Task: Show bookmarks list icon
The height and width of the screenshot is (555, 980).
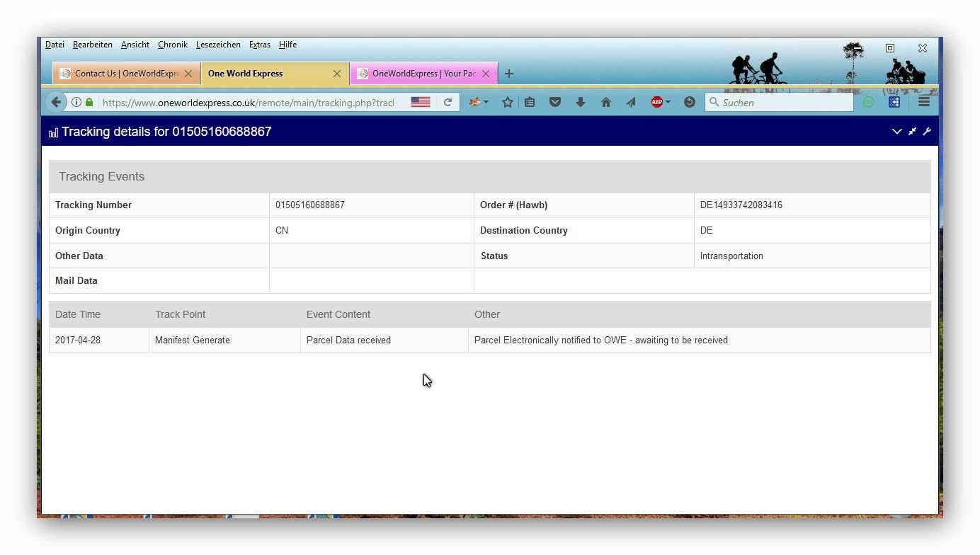Action: (x=530, y=102)
